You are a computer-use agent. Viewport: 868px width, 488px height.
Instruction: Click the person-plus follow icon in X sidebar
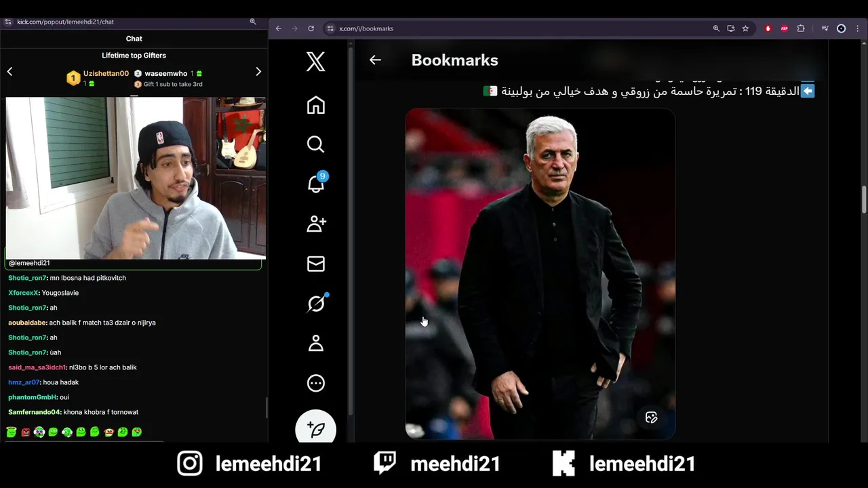click(316, 224)
